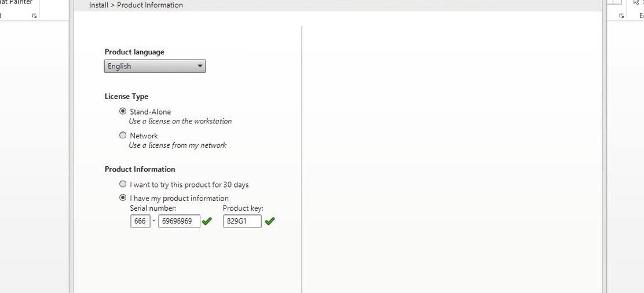Choose 'I have my product information'
This screenshot has width=644, height=293.
(x=123, y=198)
